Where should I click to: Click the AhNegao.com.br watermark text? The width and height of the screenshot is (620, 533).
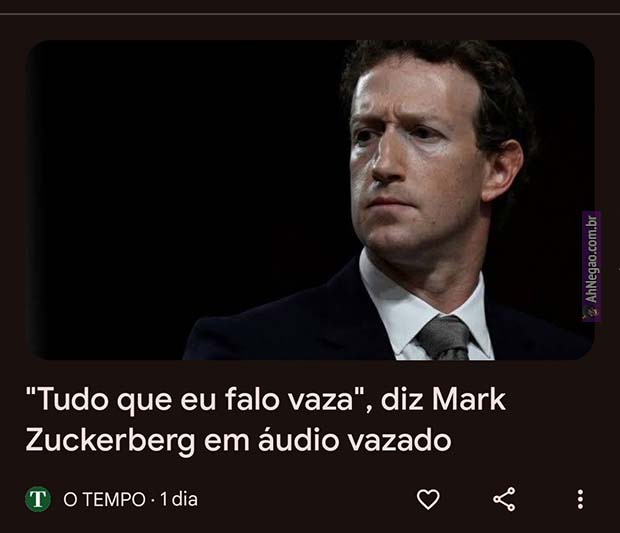click(x=592, y=259)
